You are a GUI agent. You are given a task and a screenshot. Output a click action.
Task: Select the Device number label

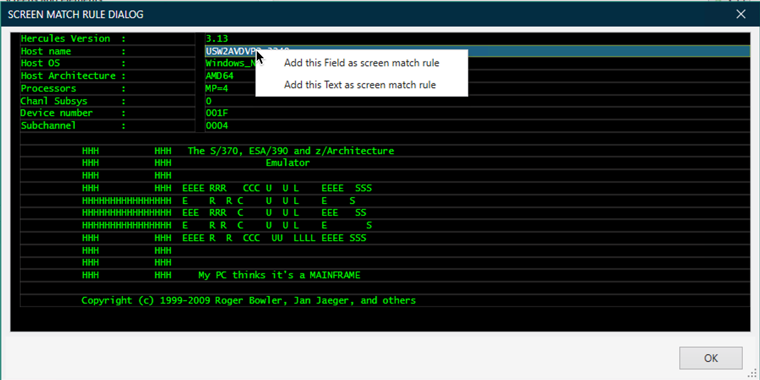click(x=73, y=113)
